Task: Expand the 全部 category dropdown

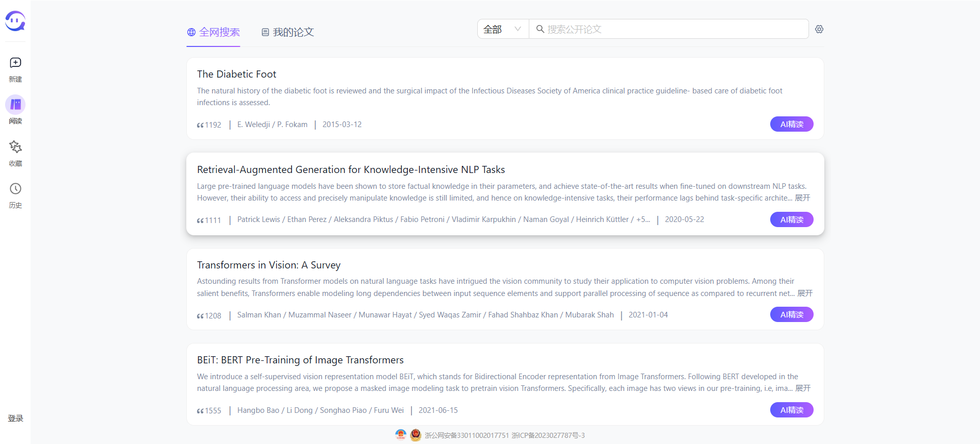Action: tap(502, 29)
